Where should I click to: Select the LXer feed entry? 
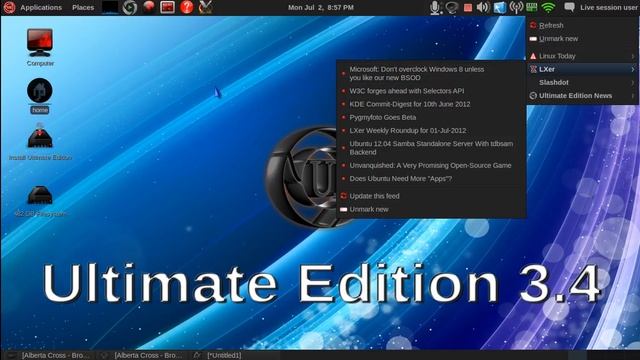coord(583,69)
